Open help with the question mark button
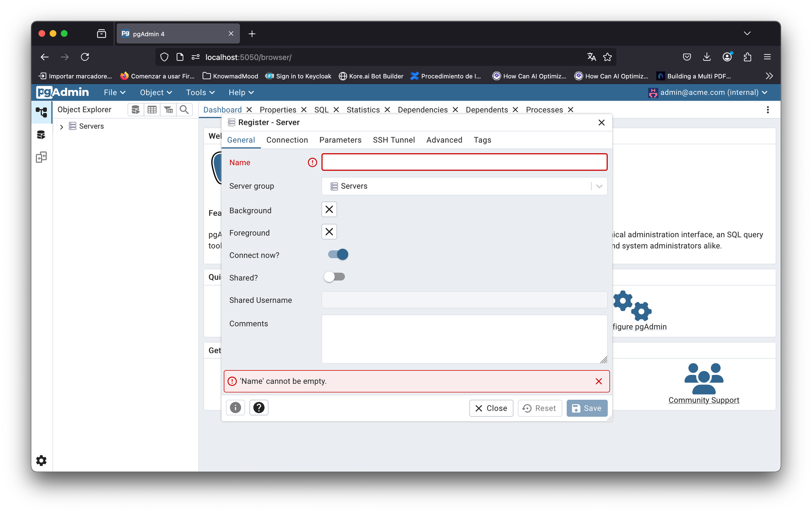Viewport: 812px width, 513px height. [259, 407]
